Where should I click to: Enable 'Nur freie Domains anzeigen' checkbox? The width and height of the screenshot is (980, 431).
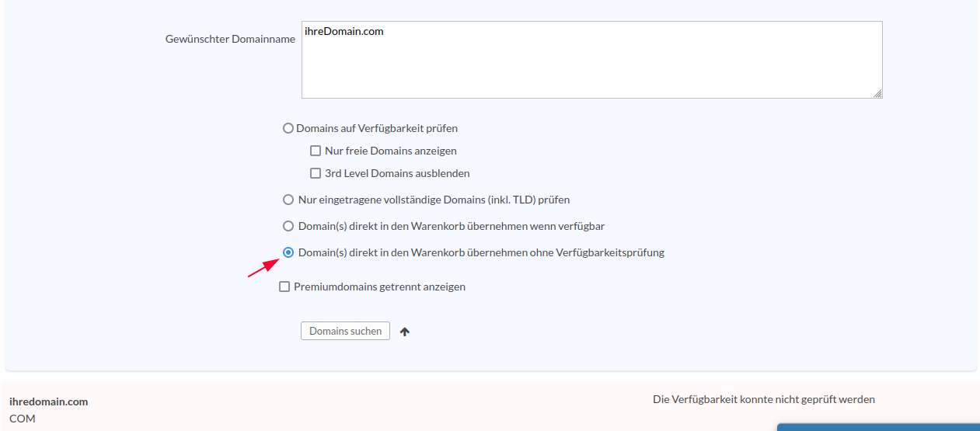[316, 151]
